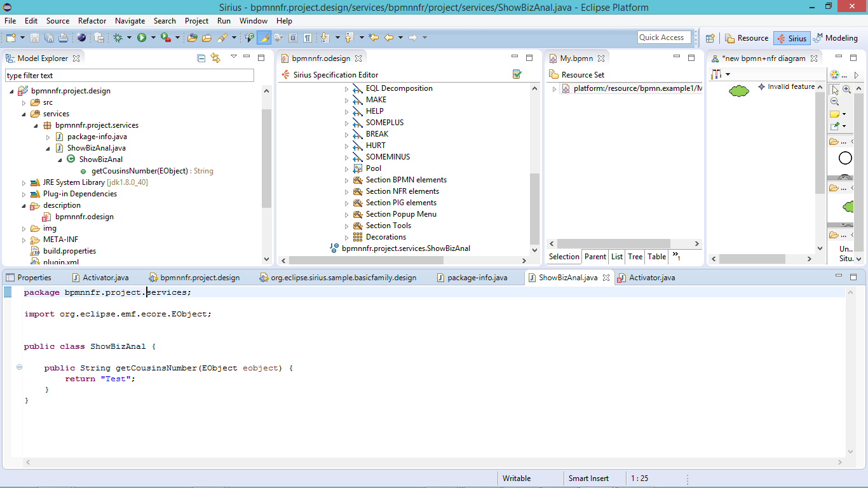Screen dimensions: 868x488
Task: Click the Forward navigation arrow
Action: 413,38
